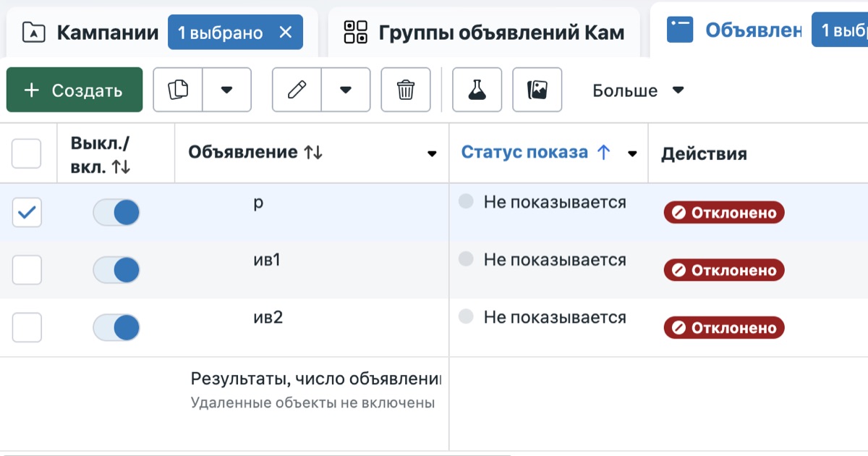
Task: Open the Объявление column dropdown arrow
Action: (x=432, y=153)
